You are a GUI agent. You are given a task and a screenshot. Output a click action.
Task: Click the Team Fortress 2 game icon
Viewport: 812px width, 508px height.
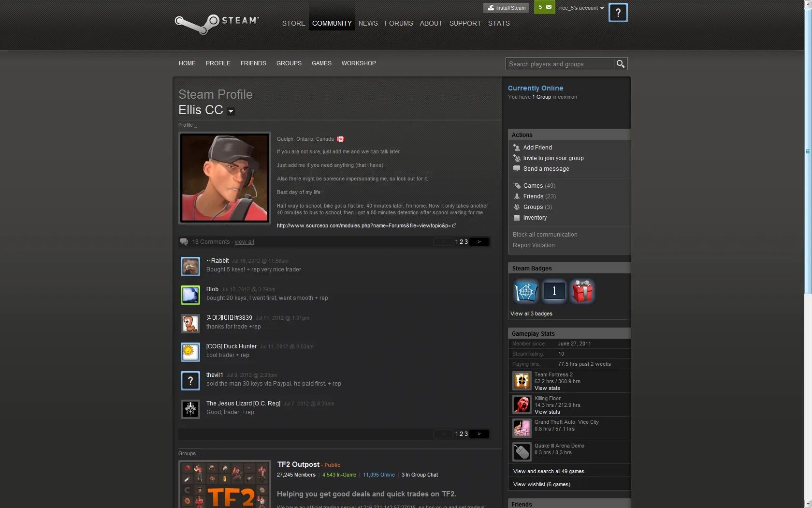(522, 381)
